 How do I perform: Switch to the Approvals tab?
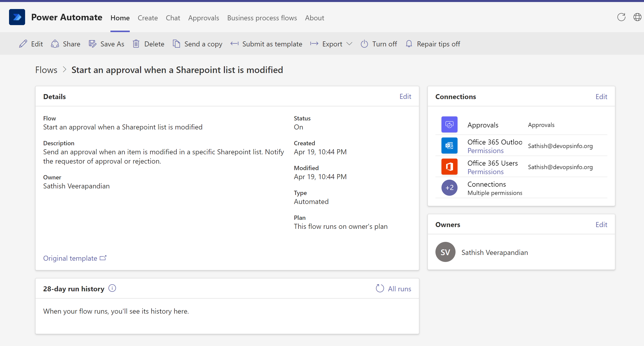(204, 18)
